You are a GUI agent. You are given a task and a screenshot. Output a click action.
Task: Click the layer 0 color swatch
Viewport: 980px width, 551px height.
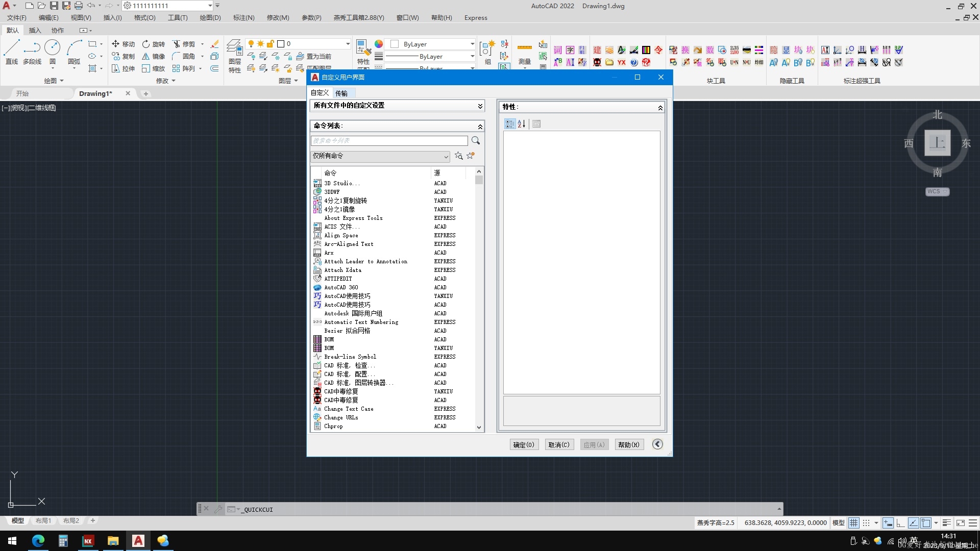pyautogui.click(x=281, y=44)
